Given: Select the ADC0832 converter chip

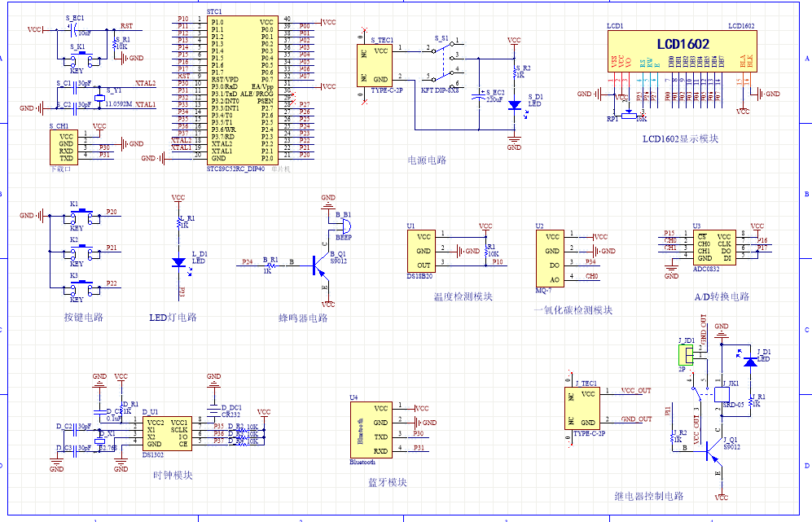Looking at the screenshot, I should (x=713, y=247).
